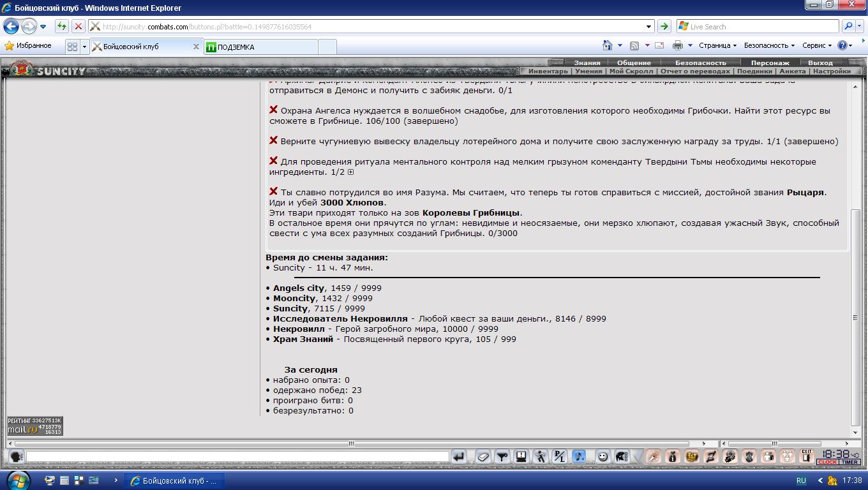Viewport: 868px width, 490px height.
Task: Click the enter/send message arrow icon
Action: (x=459, y=456)
